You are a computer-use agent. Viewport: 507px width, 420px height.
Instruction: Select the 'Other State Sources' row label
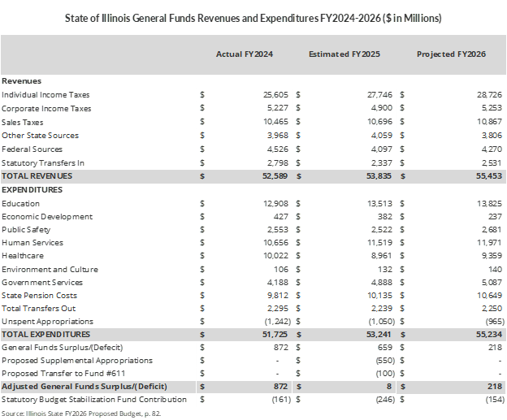tap(40, 136)
